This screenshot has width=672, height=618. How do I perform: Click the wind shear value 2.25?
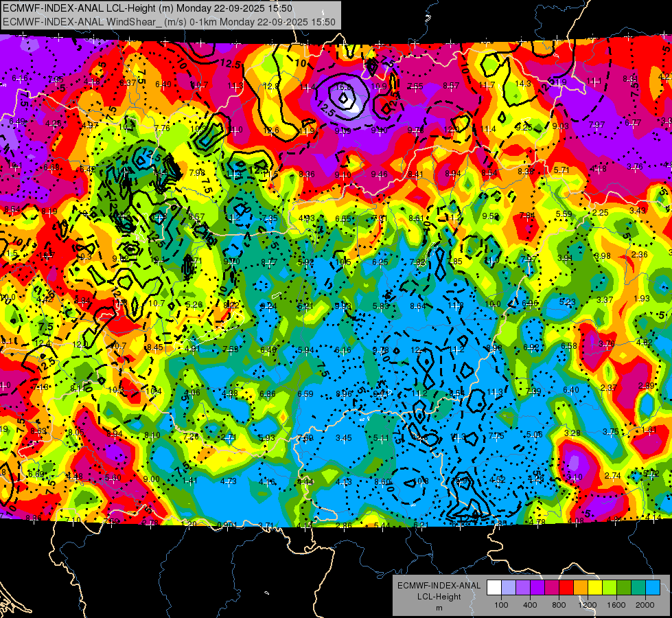601,213
